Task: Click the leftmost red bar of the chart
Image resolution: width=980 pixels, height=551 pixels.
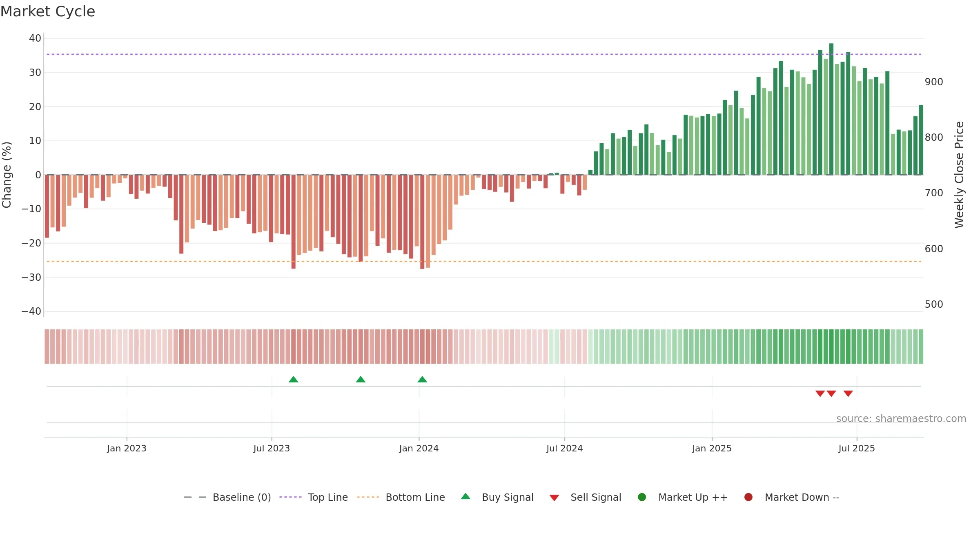Action: pyautogui.click(x=47, y=206)
